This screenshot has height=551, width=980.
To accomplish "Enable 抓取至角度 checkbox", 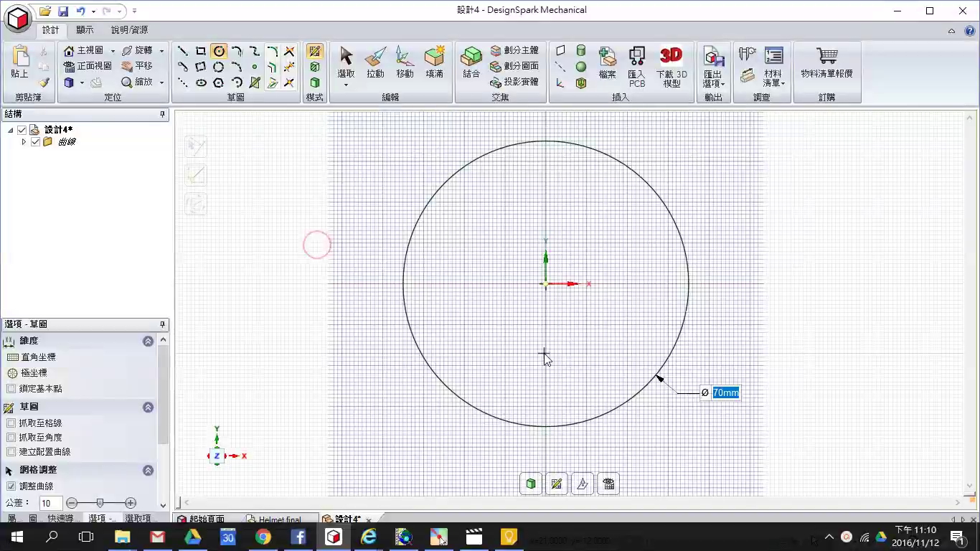I will click(x=11, y=438).
